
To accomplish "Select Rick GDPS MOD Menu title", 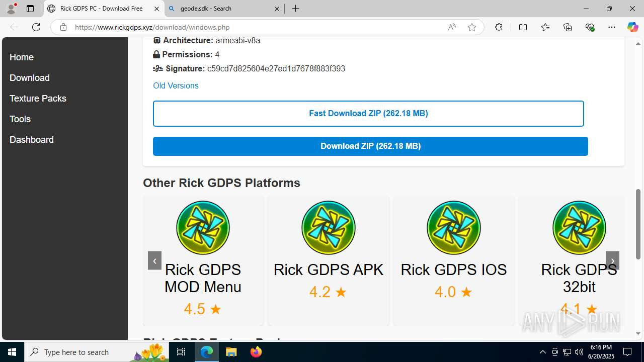I will point(203,278).
